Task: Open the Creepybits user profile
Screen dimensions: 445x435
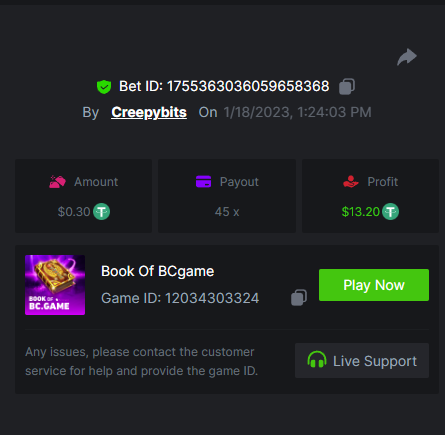Action: 149,113
